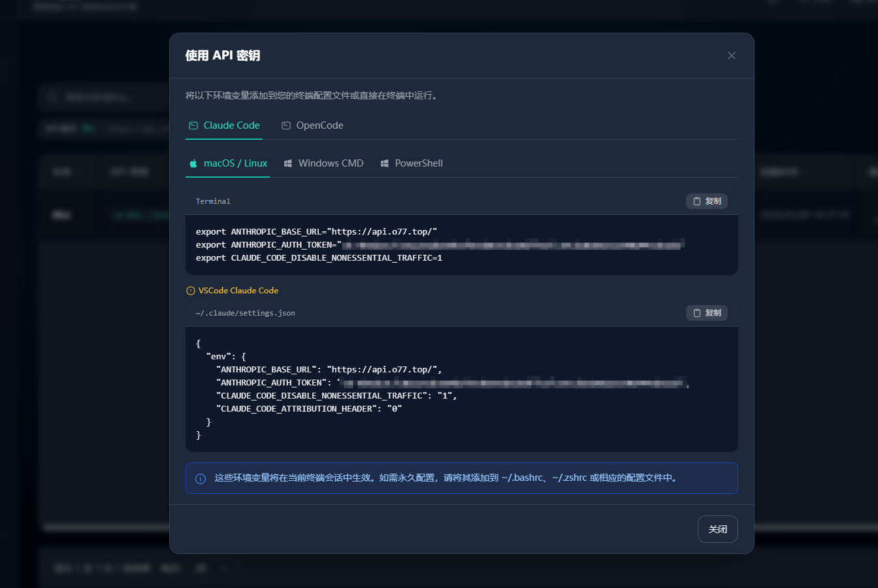Close the API key dialog with the X icon
This screenshot has width=878, height=588.
coord(732,56)
